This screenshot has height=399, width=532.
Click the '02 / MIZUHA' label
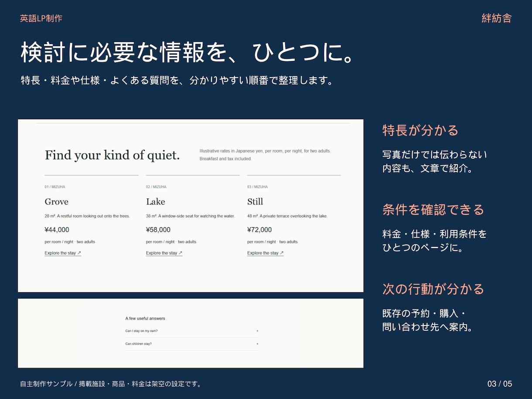156,187
